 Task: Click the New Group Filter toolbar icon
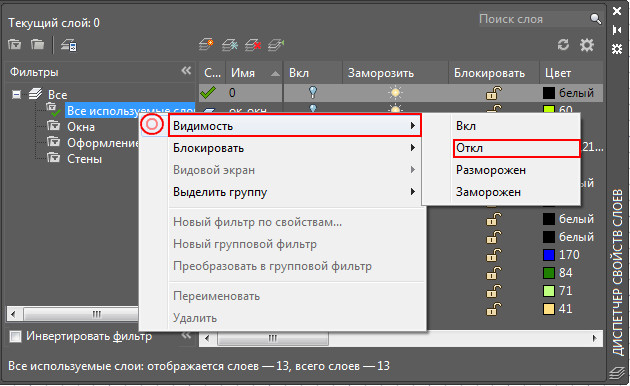pos(38,44)
